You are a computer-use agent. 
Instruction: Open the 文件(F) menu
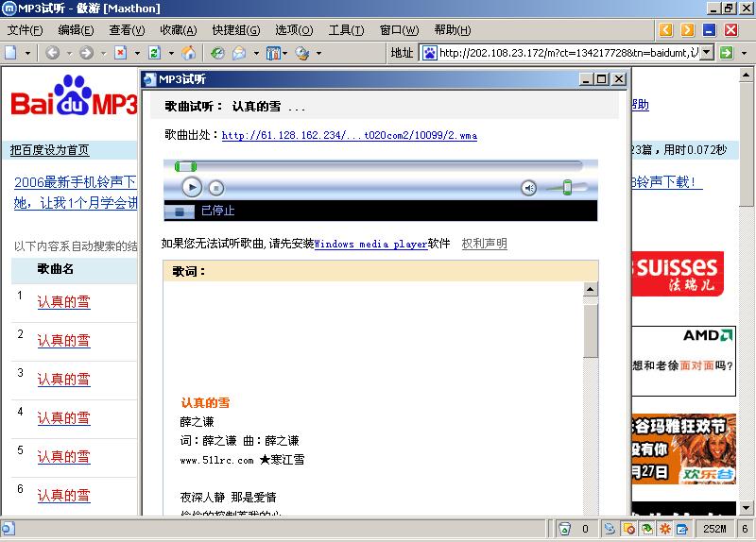(x=26, y=30)
